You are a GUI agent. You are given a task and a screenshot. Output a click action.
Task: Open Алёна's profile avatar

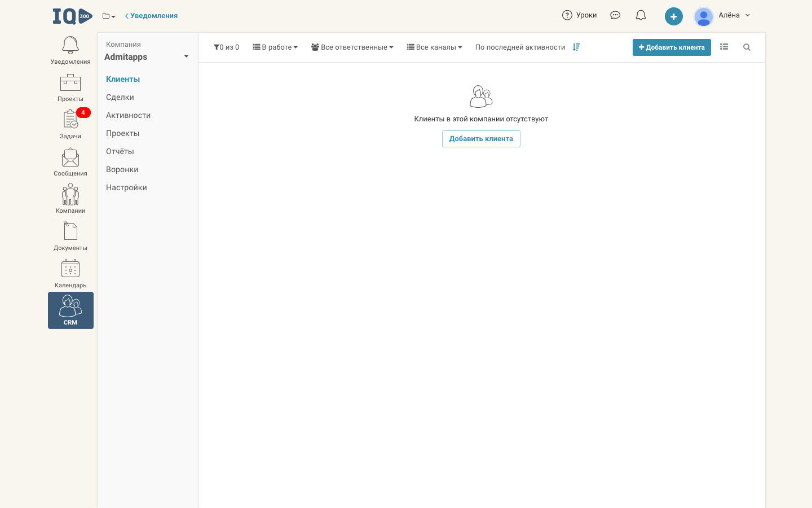pos(704,16)
